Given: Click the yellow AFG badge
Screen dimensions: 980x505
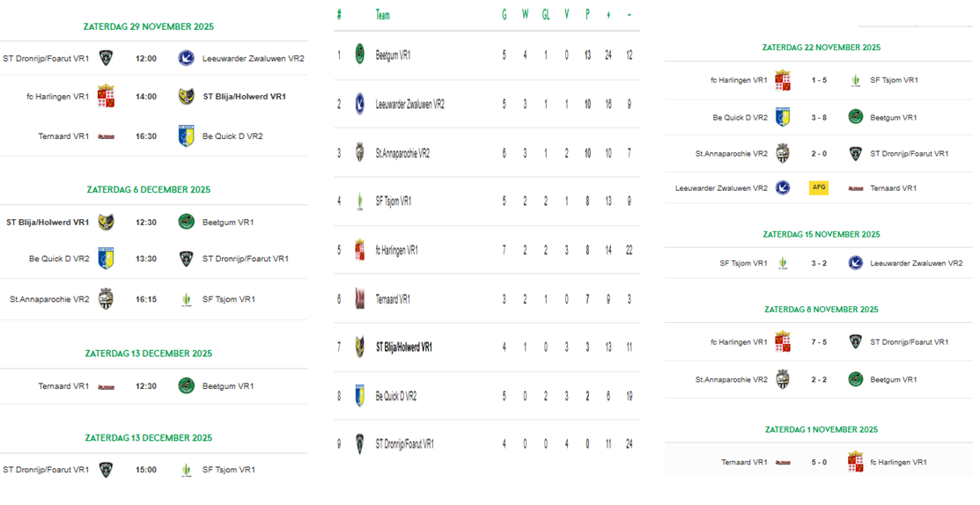Looking at the screenshot, I should coord(819,187).
